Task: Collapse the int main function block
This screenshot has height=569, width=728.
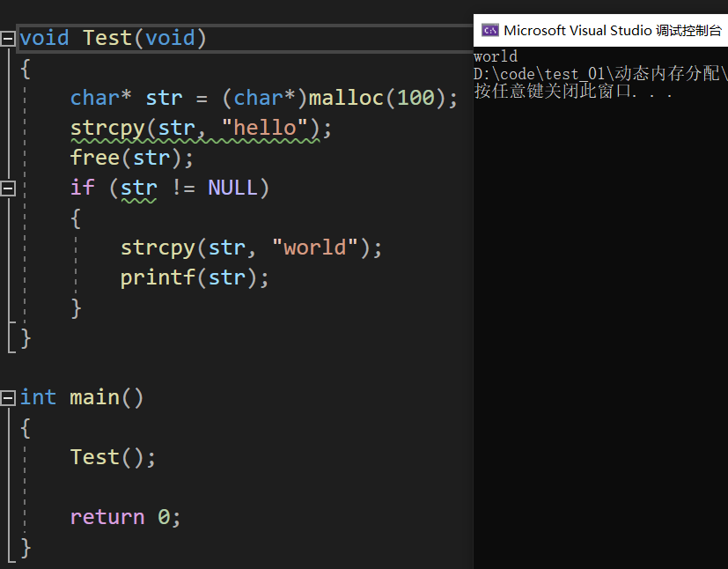Action: (x=8, y=398)
